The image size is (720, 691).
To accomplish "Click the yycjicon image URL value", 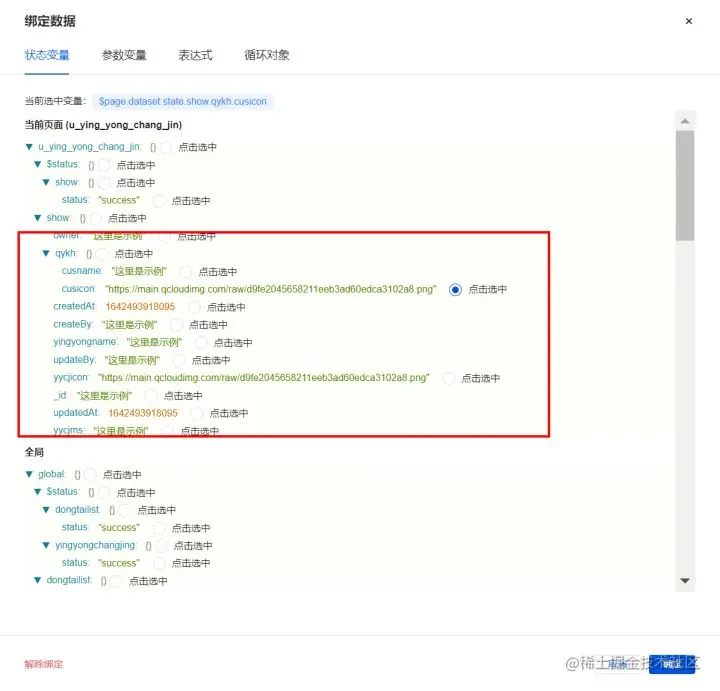I will pyautogui.click(x=264, y=378).
